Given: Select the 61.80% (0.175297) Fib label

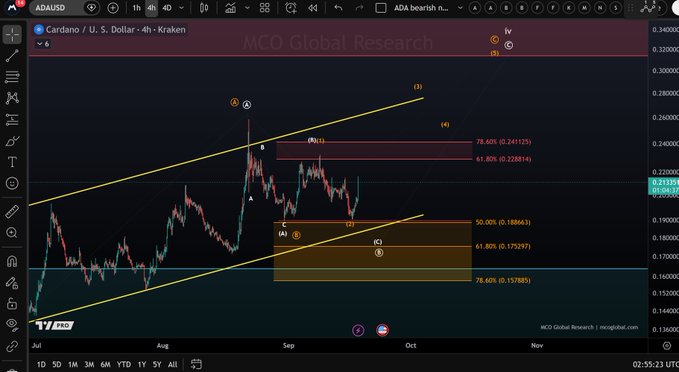Looking at the screenshot, I should click(x=503, y=246).
